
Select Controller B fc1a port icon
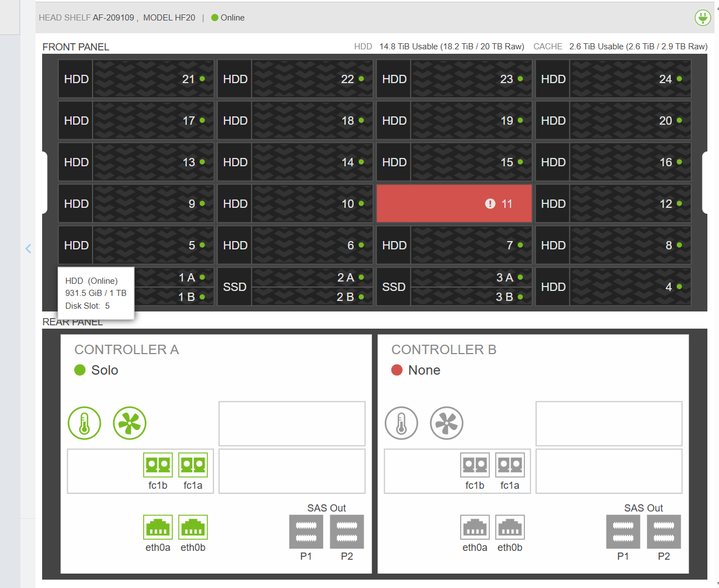pos(509,465)
